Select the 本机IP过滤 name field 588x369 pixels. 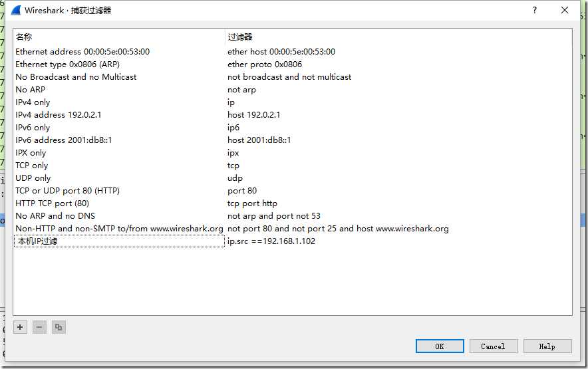(119, 241)
